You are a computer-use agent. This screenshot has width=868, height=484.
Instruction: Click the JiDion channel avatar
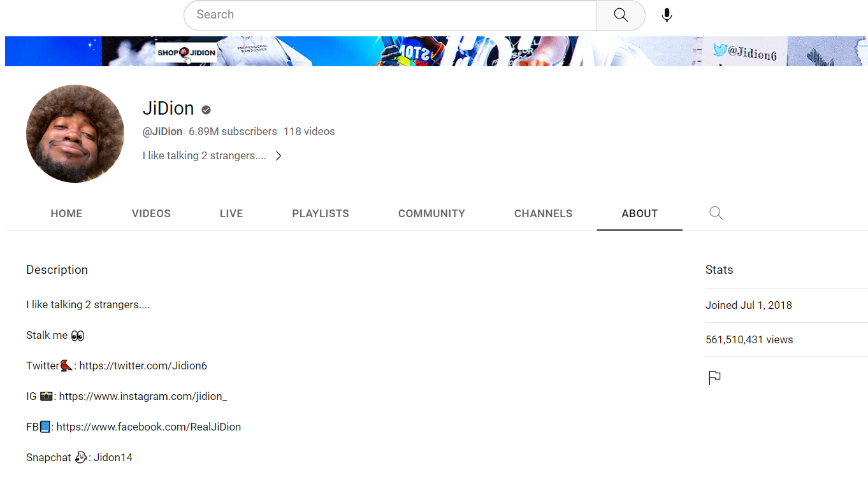click(75, 134)
